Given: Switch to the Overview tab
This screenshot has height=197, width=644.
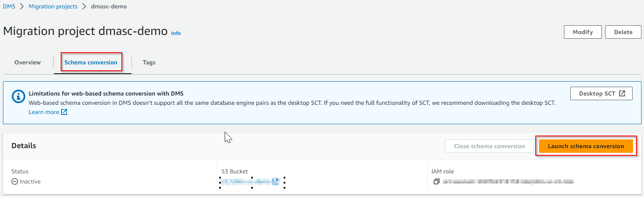Looking at the screenshot, I should pos(27,62).
